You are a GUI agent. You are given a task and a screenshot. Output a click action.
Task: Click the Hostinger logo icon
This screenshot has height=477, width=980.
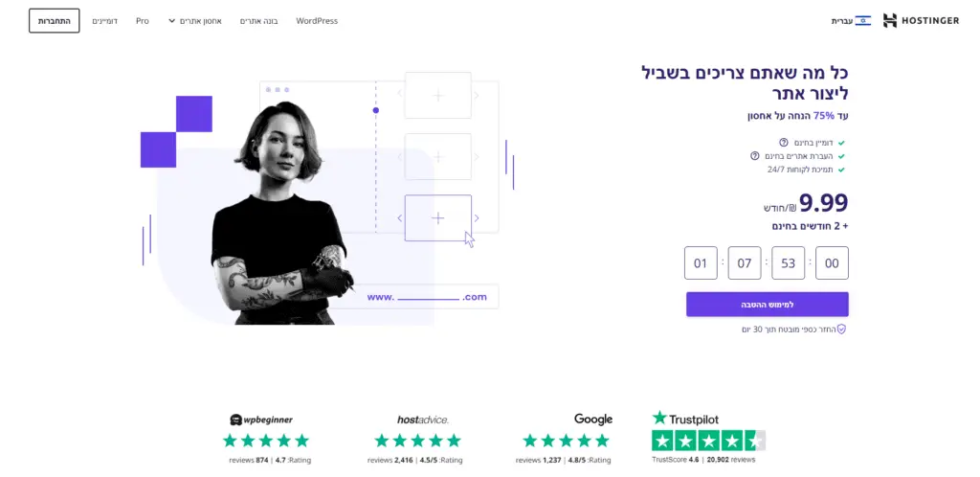889,21
